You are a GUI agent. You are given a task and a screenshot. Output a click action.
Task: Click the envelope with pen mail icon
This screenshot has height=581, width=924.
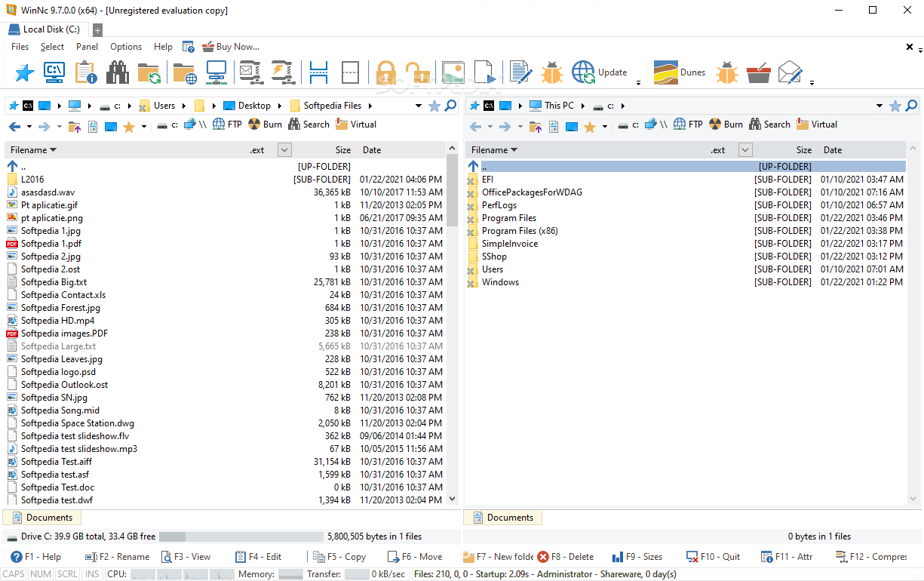click(790, 72)
